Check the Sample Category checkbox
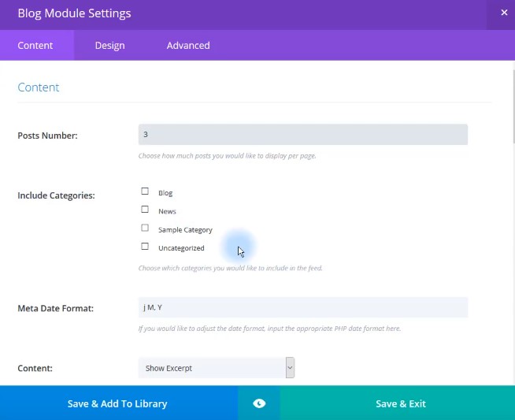Viewport: 515px width, 420px height. point(145,229)
